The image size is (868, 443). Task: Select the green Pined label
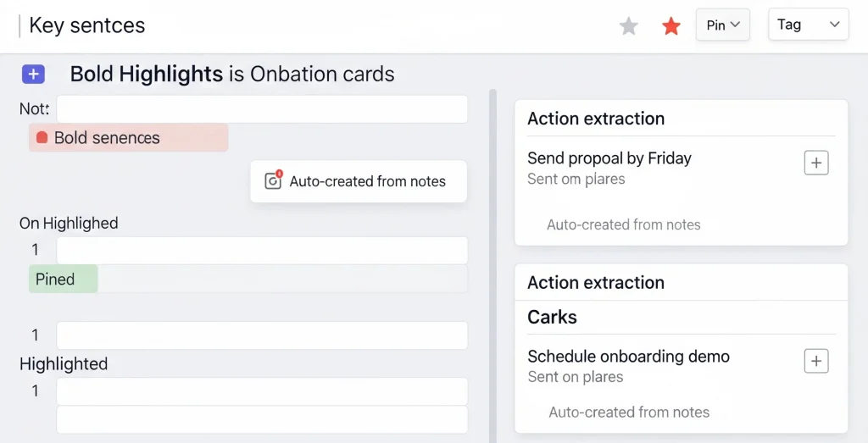(x=63, y=280)
